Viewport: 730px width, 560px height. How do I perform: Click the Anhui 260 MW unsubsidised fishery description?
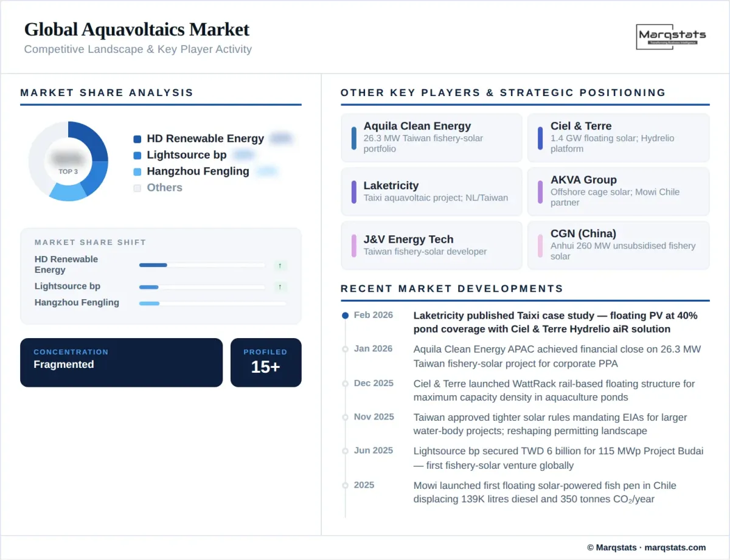[623, 251]
